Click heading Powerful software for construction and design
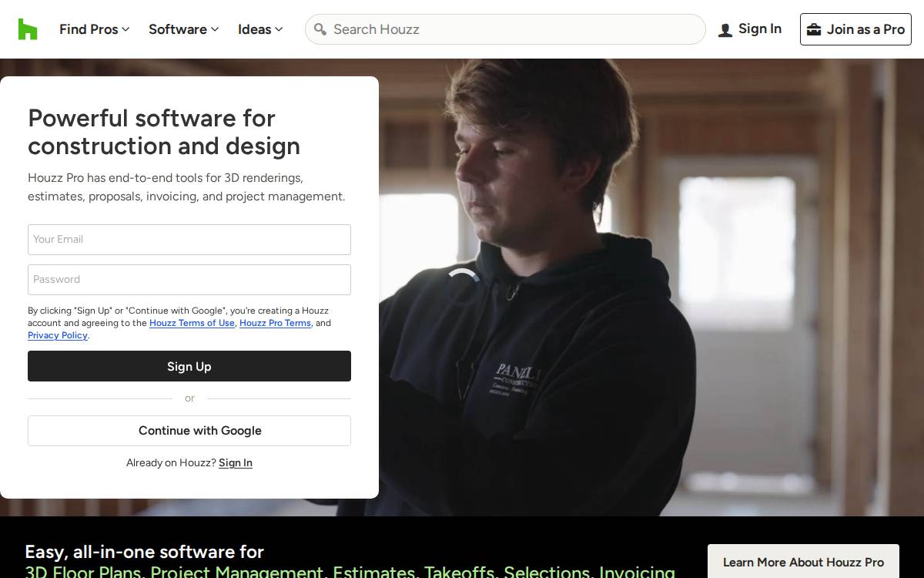924x578 pixels. (x=164, y=132)
